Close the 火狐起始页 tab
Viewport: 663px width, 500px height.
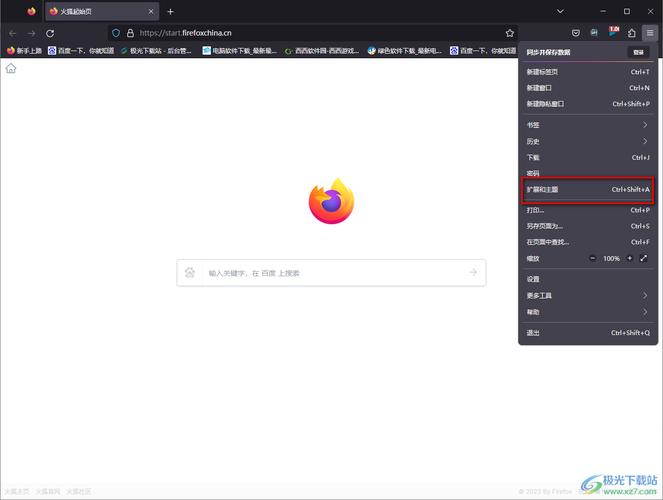[151, 11]
